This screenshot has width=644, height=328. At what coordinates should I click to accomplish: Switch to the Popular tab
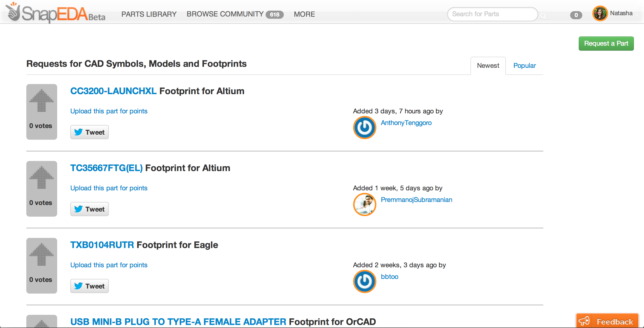point(524,66)
